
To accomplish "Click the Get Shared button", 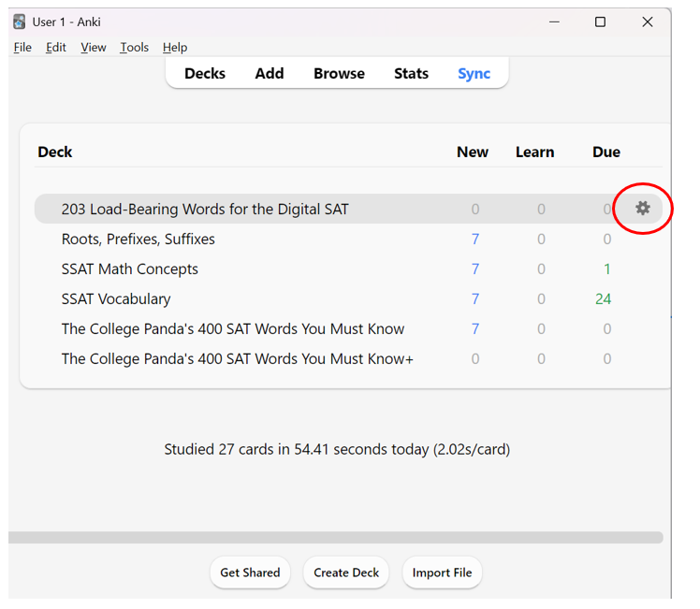I will 250,573.
